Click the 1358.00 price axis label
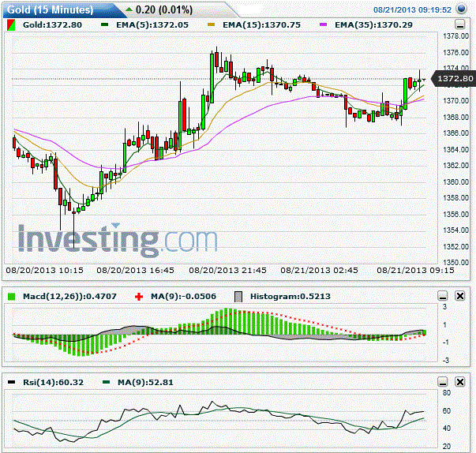The height and width of the screenshot is (453, 476). [456, 198]
